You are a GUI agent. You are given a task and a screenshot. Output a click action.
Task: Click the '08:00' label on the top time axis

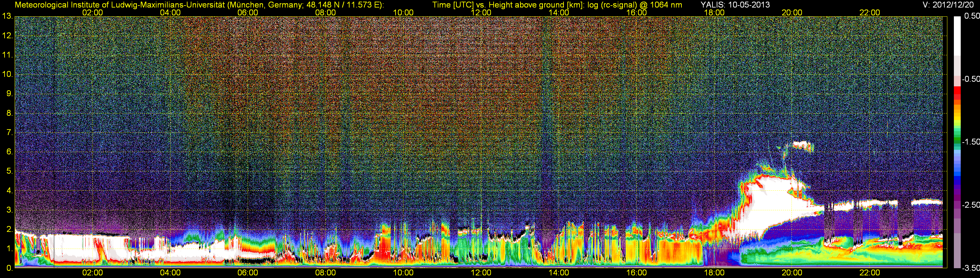[x=325, y=12]
